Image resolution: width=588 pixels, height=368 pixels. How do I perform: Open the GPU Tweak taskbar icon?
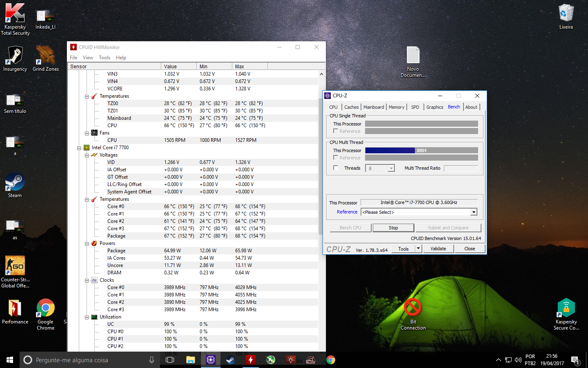pyautogui.click(x=311, y=360)
